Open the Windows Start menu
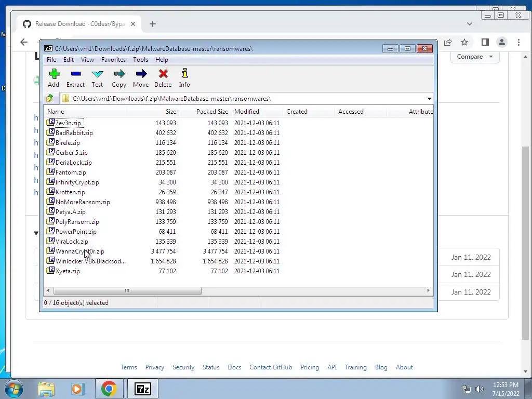 click(14, 389)
